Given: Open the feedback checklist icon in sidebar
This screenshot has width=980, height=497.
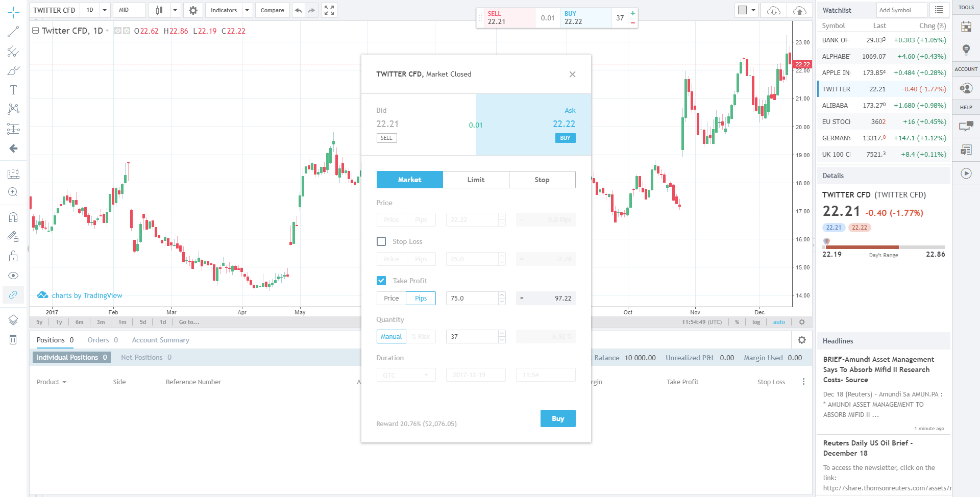Looking at the screenshot, I should [x=966, y=150].
